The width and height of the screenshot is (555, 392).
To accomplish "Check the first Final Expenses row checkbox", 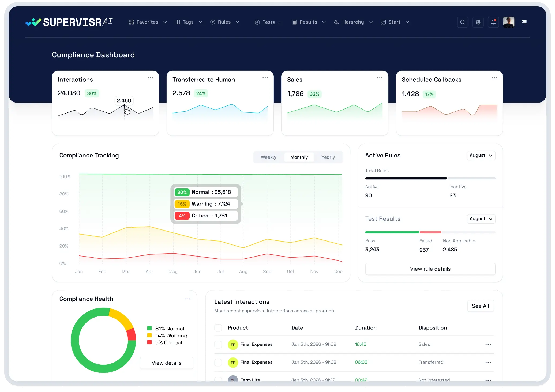I will [x=218, y=345].
